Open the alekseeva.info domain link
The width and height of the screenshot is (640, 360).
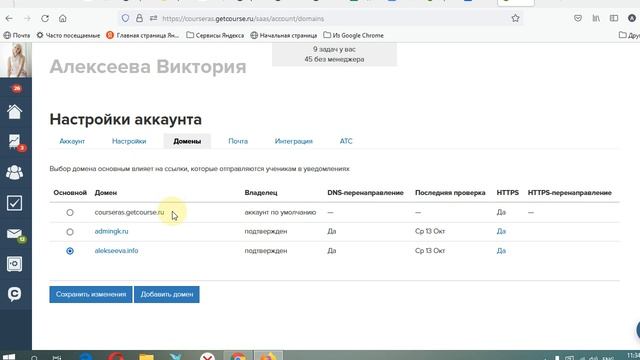coord(116,251)
